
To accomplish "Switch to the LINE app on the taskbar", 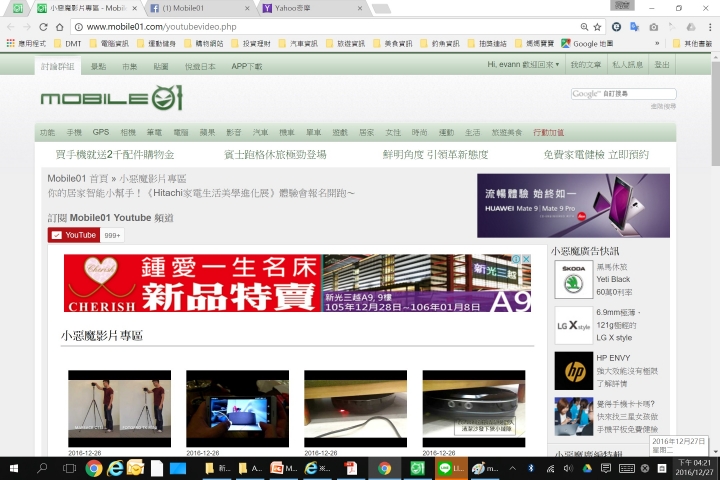I will click(451, 469).
